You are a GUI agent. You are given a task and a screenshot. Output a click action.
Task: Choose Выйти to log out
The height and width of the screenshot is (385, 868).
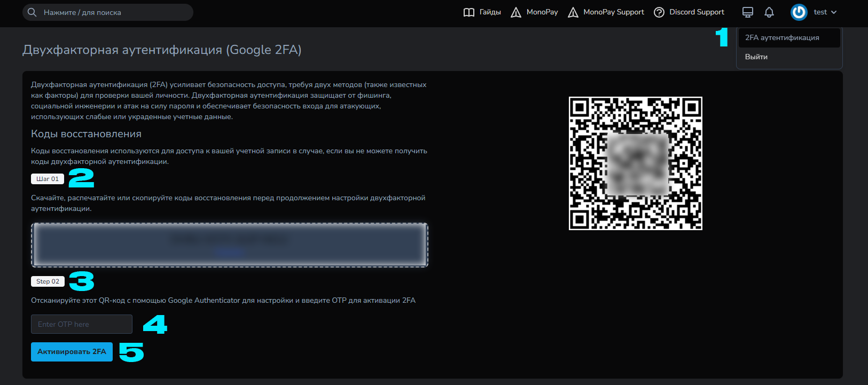click(x=756, y=57)
